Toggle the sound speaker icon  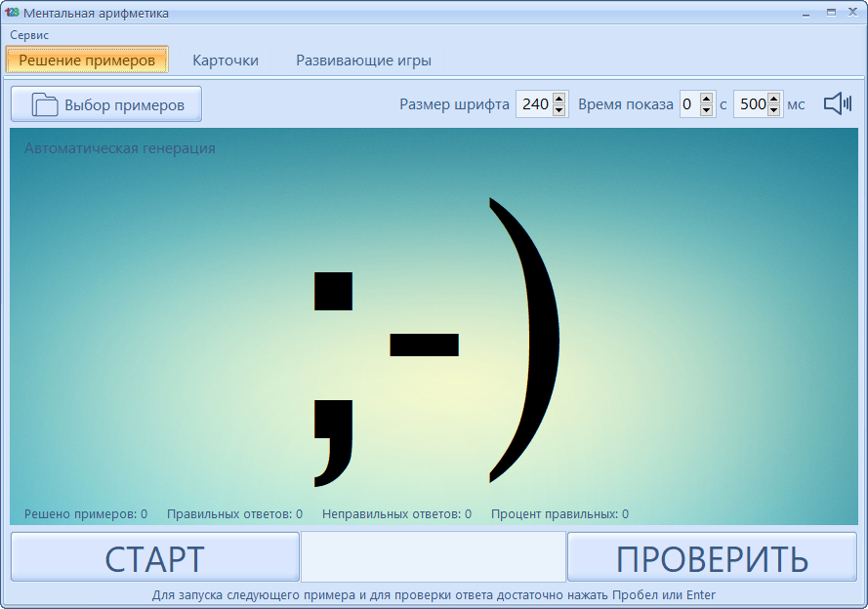837,104
